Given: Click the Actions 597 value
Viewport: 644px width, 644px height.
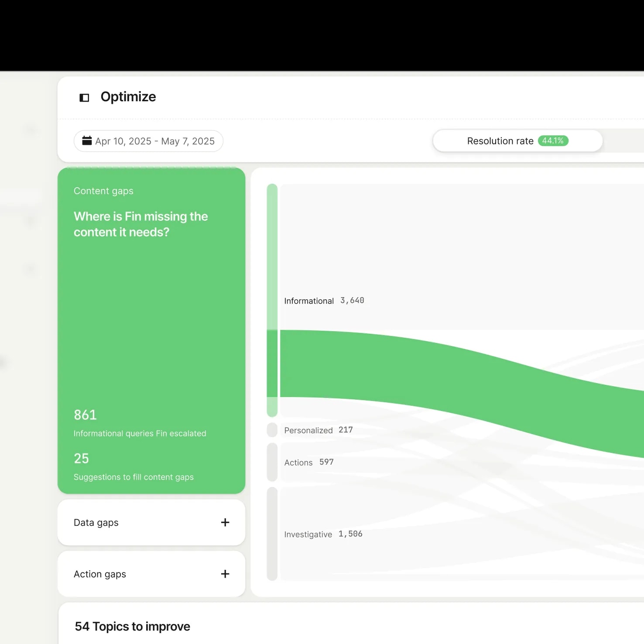Looking at the screenshot, I should tap(326, 462).
